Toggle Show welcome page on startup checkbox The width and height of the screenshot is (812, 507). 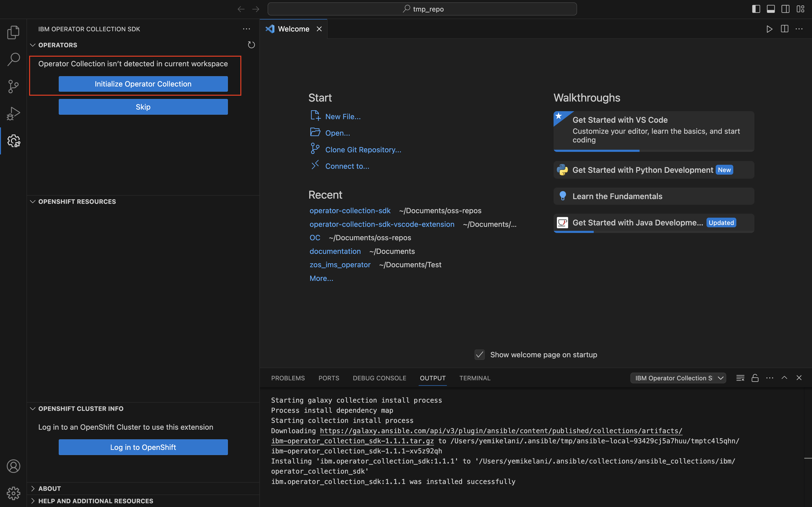[480, 355]
